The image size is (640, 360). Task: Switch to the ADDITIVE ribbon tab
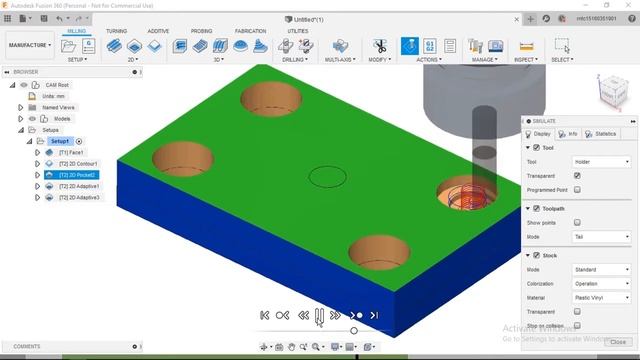click(x=158, y=31)
